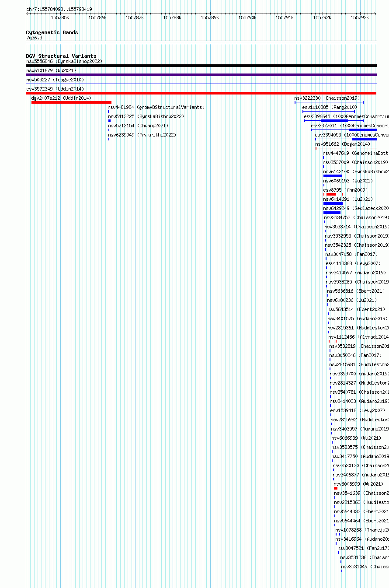Click nsv6014691 (Wu2021) label
The width and height of the screenshot is (389, 588).
click(x=348, y=199)
